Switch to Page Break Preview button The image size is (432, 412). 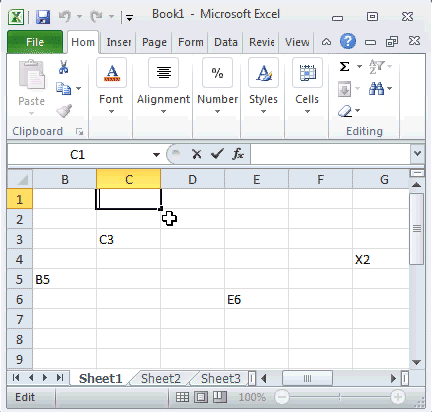tap(220, 397)
